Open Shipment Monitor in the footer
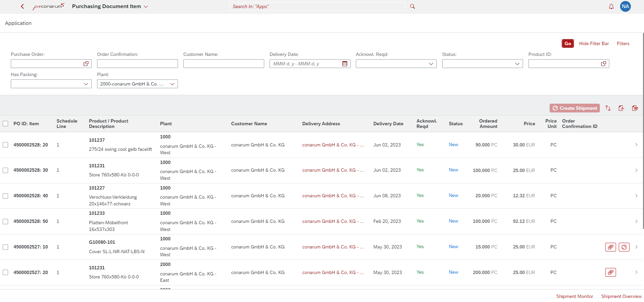 pyautogui.click(x=574, y=296)
